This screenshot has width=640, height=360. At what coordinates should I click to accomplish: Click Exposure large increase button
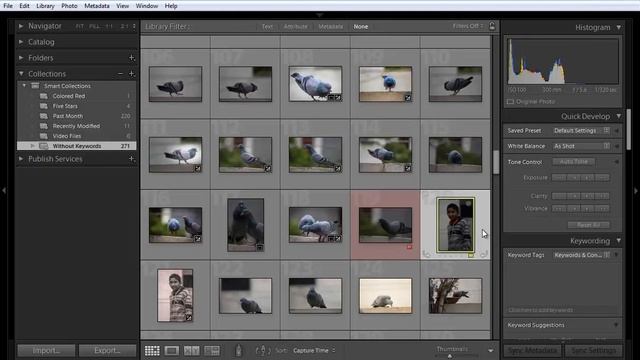coord(602,178)
